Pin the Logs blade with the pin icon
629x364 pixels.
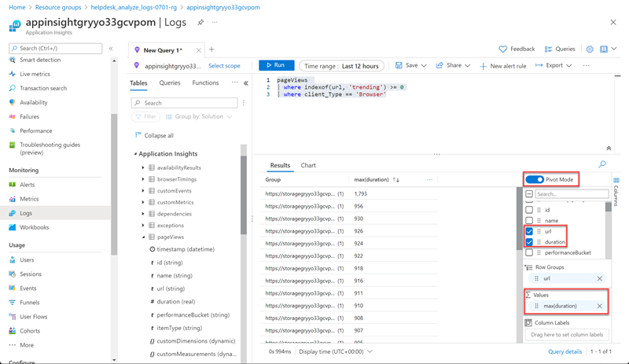coord(200,23)
